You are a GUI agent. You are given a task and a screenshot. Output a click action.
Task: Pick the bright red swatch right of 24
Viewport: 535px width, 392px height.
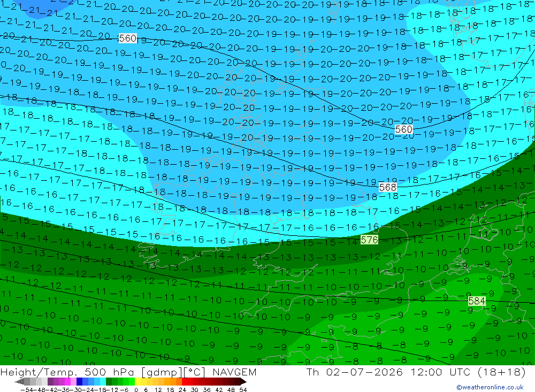185,382
